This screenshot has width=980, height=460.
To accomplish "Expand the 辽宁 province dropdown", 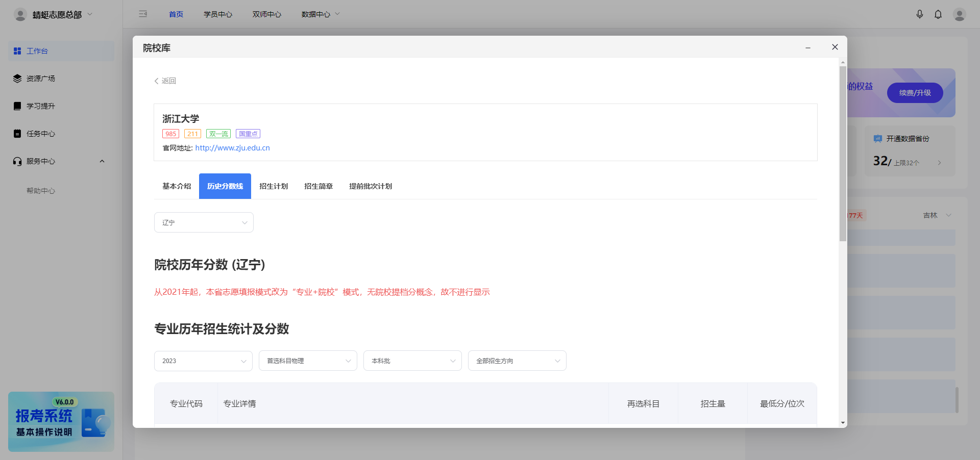I will pyautogui.click(x=203, y=222).
